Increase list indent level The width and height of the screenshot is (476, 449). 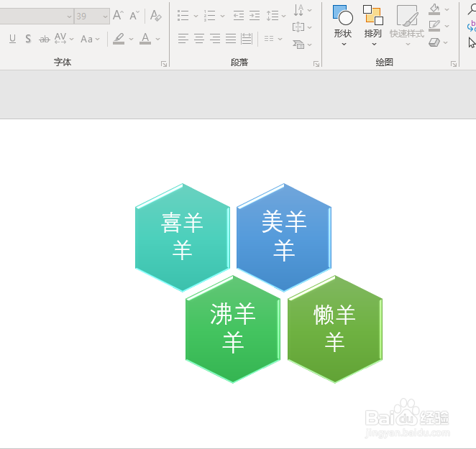(x=255, y=16)
